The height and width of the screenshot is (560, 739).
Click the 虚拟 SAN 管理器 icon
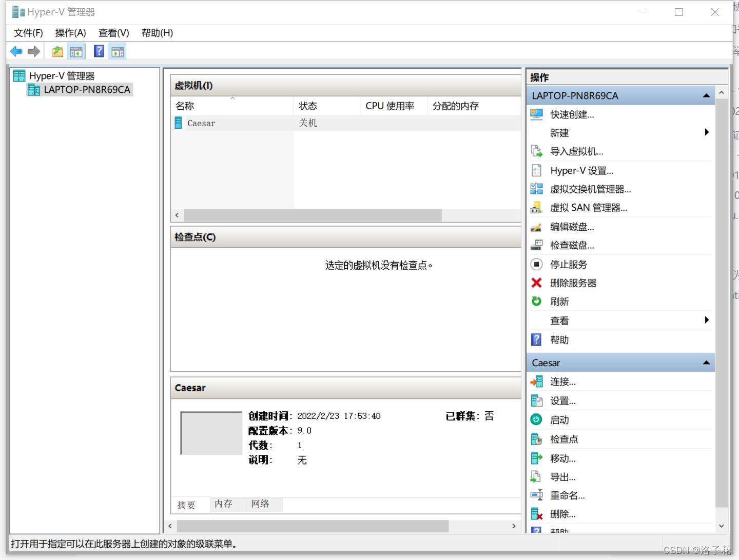pyautogui.click(x=536, y=208)
